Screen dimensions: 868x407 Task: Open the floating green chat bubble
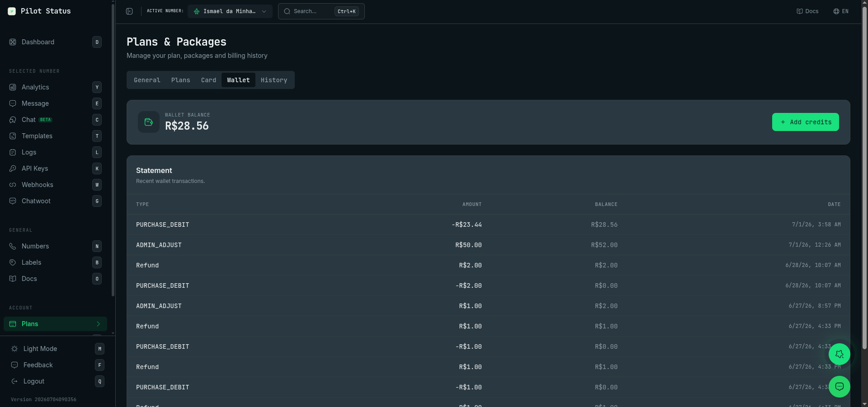(840, 387)
